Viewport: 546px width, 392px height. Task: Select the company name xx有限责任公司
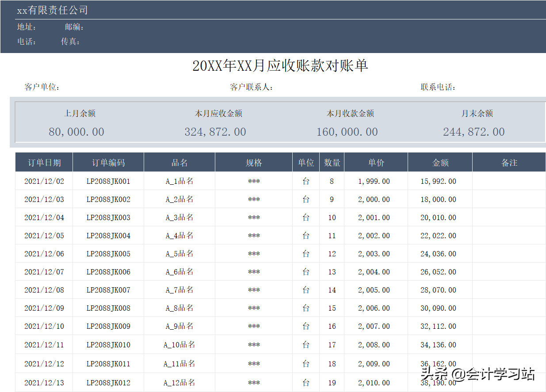tap(52, 11)
